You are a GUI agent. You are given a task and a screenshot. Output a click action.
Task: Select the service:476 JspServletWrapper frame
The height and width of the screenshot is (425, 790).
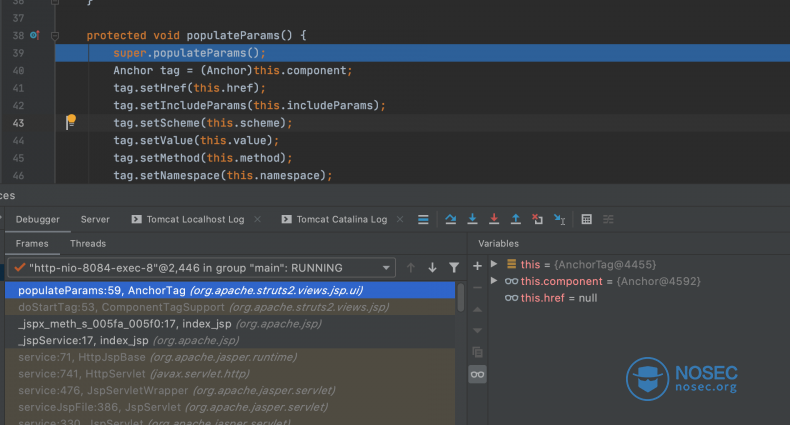[x=230, y=390]
